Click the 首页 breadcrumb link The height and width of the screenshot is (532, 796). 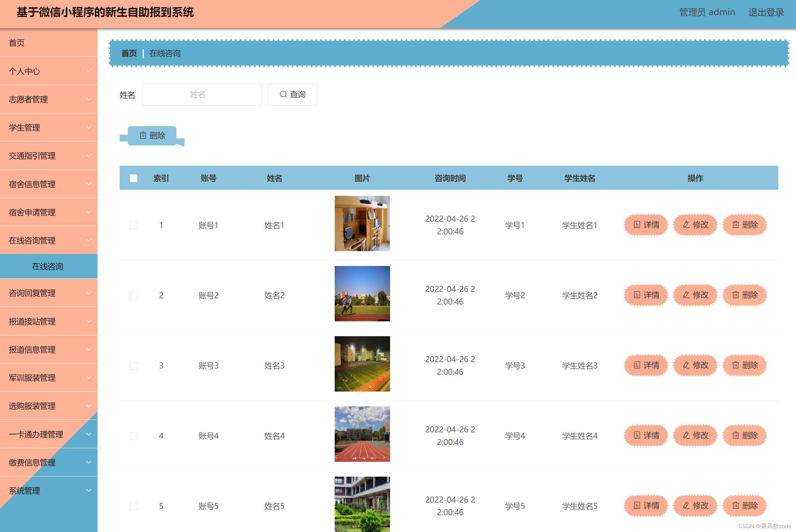(x=129, y=53)
